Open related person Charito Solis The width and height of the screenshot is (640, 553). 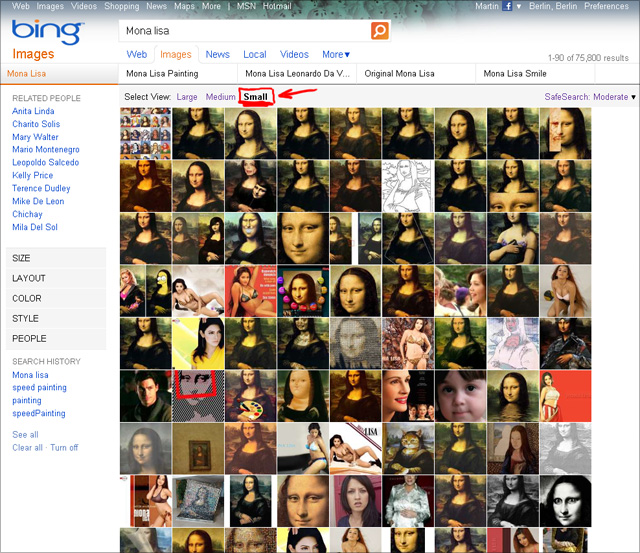[36, 124]
